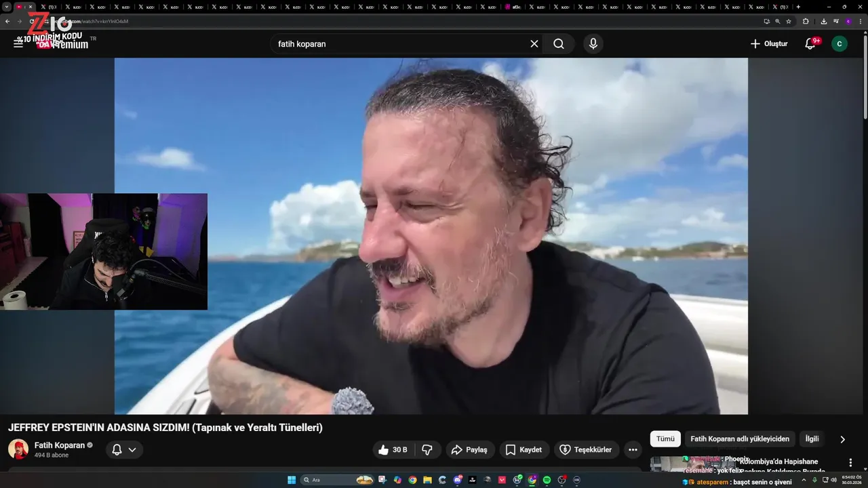Clear the search text with the X icon
The width and height of the screenshot is (868, 488).
click(x=534, y=43)
